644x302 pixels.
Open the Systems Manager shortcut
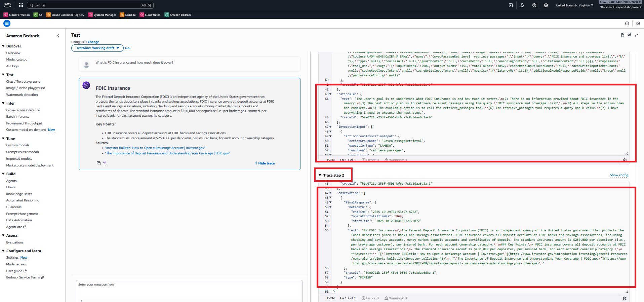point(102,15)
